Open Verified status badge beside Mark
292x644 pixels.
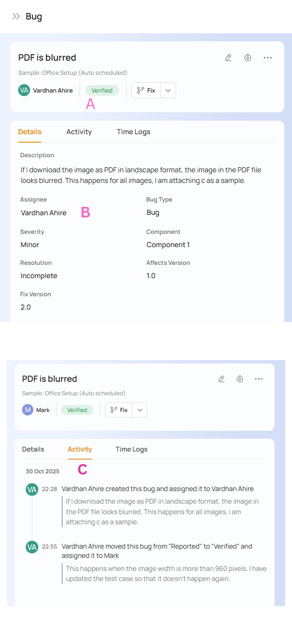coord(77,410)
